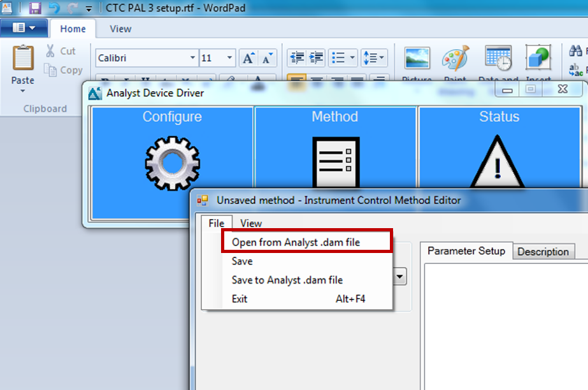
Task: Click the Decrease Indent icon
Action: [x=297, y=58]
